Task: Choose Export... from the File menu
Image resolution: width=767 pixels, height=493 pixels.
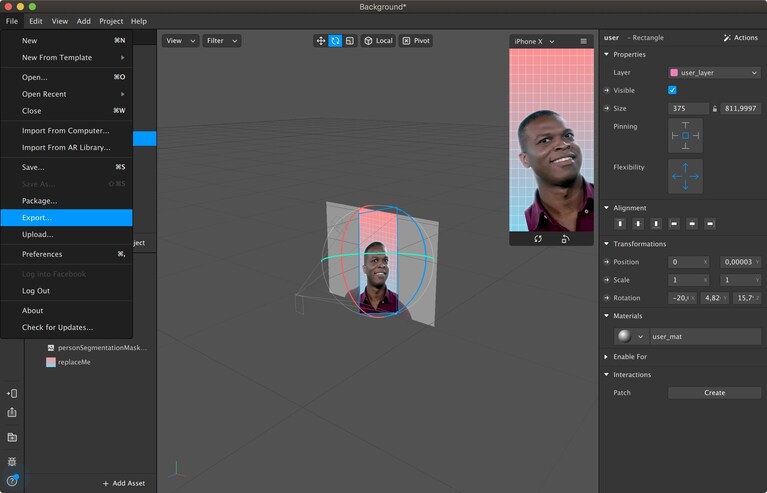Action: click(x=67, y=218)
